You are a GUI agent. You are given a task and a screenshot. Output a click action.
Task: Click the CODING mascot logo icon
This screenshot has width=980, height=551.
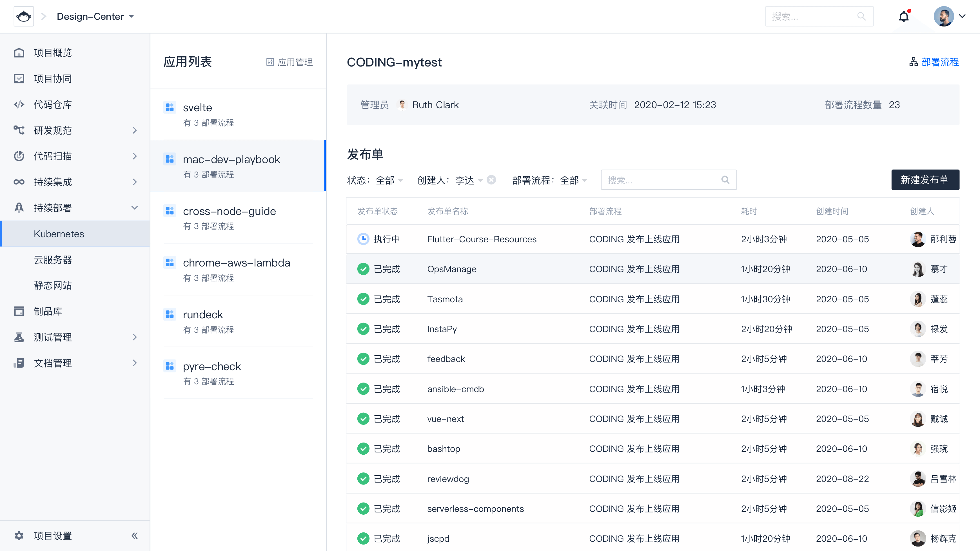tap(24, 16)
